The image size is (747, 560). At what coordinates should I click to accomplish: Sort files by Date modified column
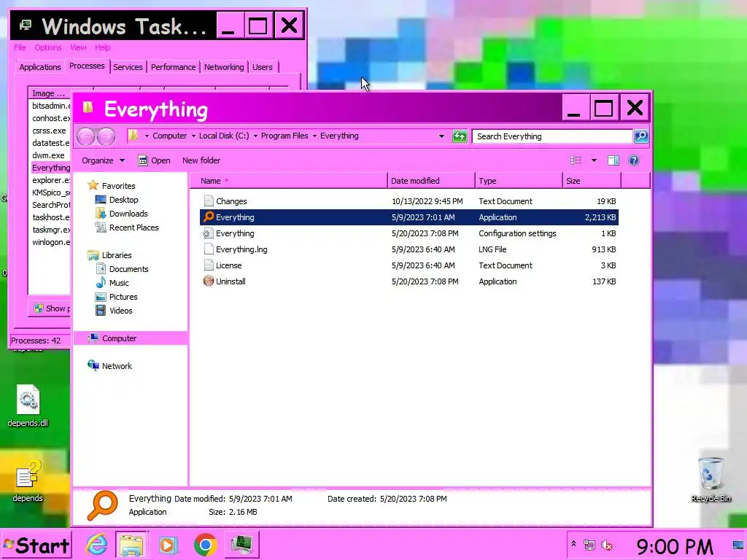[x=431, y=181]
